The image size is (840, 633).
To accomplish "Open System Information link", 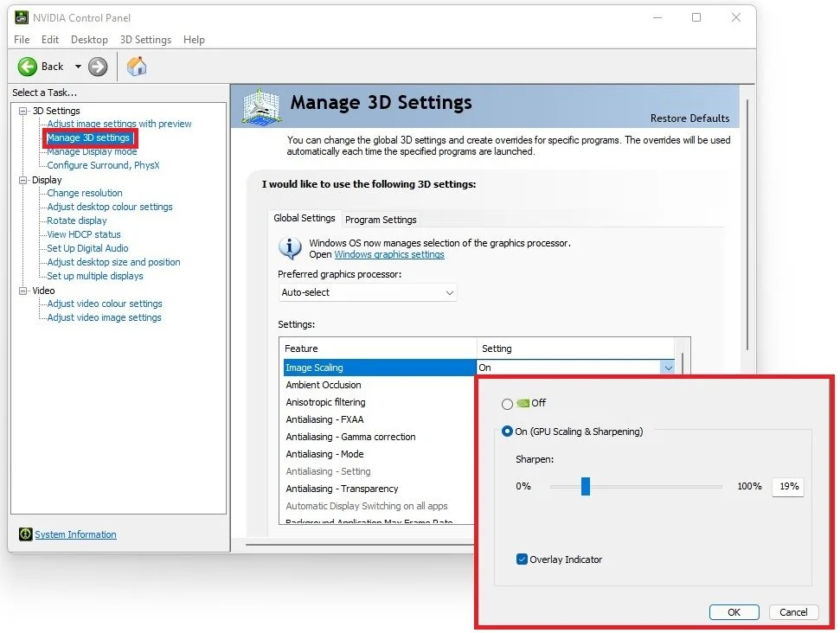I will pyautogui.click(x=75, y=534).
